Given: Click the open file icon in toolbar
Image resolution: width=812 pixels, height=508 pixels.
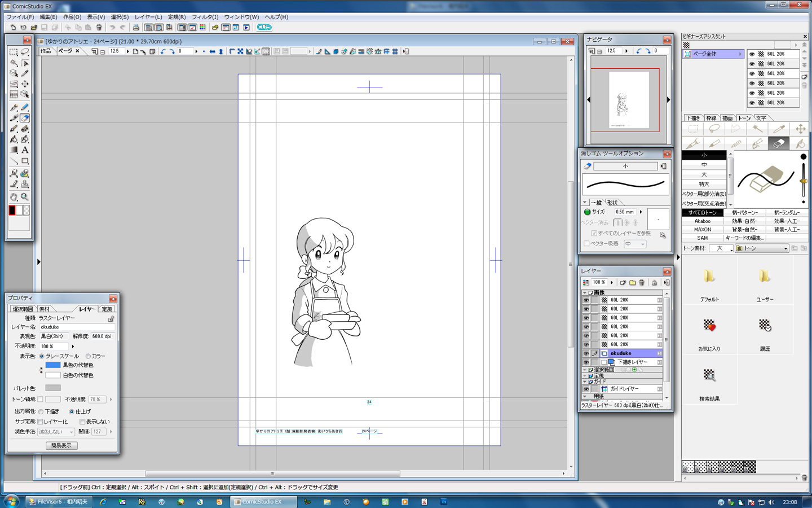Looking at the screenshot, I should pos(34,27).
